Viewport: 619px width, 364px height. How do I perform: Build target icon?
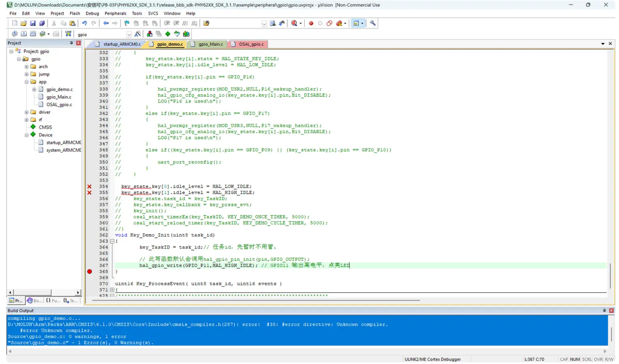pos(24,34)
